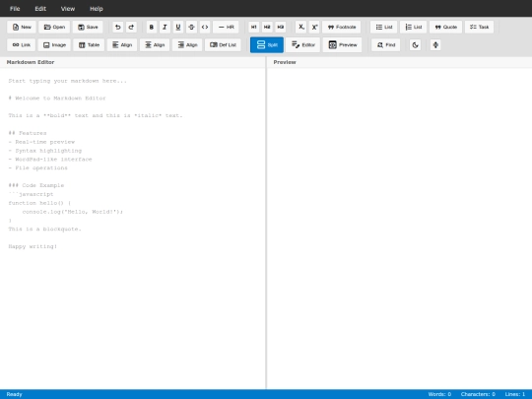Switch to Split view mode
The image size is (532, 399).
(267, 45)
